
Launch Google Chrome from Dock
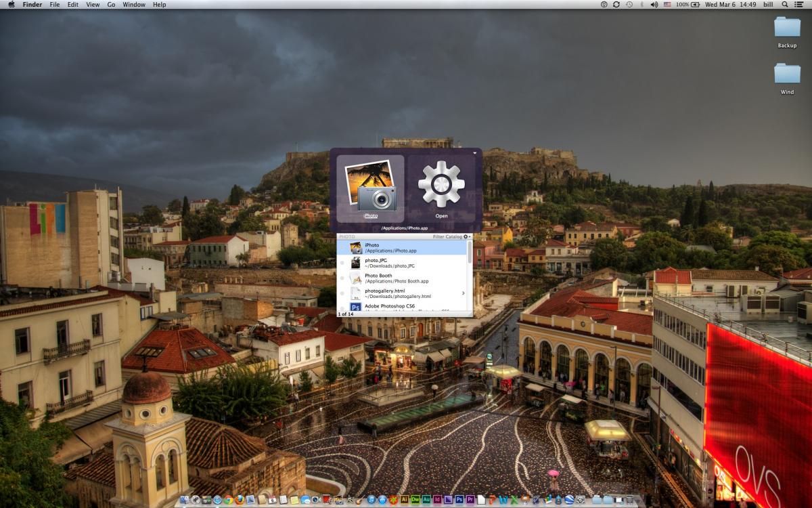pyautogui.click(x=229, y=500)
